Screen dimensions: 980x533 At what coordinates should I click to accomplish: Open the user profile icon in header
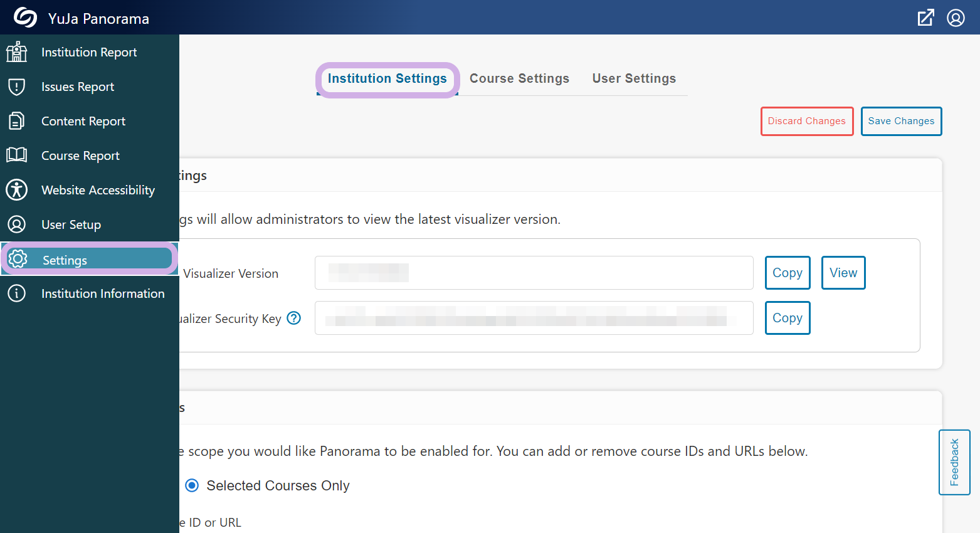pyautogui.click(x=956, y=18)
